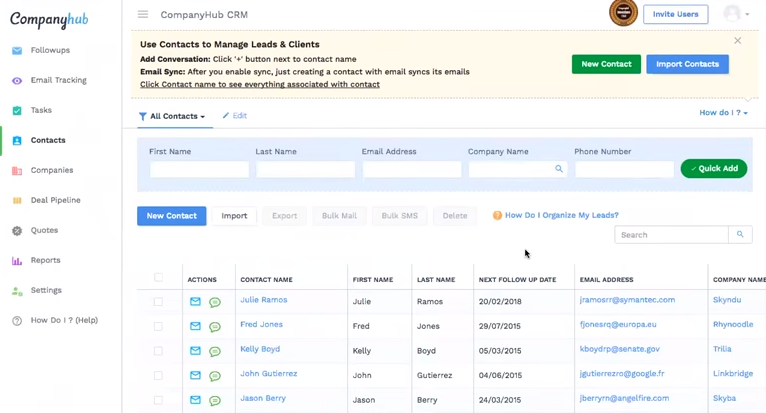
Task: Click the search magnifier button next to Search box
Action: pos(740,235)
